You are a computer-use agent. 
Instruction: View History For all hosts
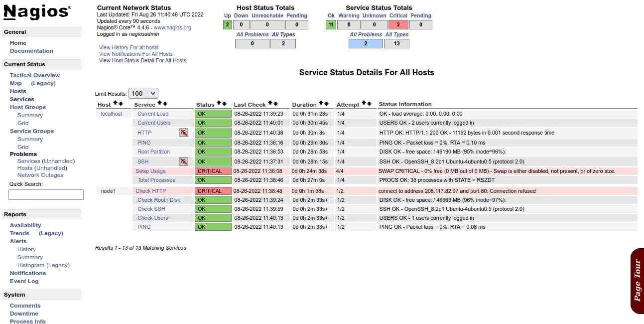click(x=129, y=47)
